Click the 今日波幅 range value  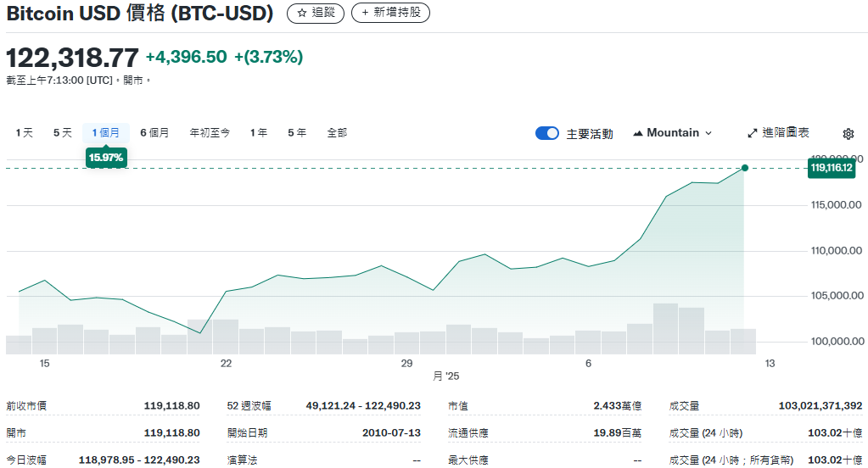[x=139, y=460]
